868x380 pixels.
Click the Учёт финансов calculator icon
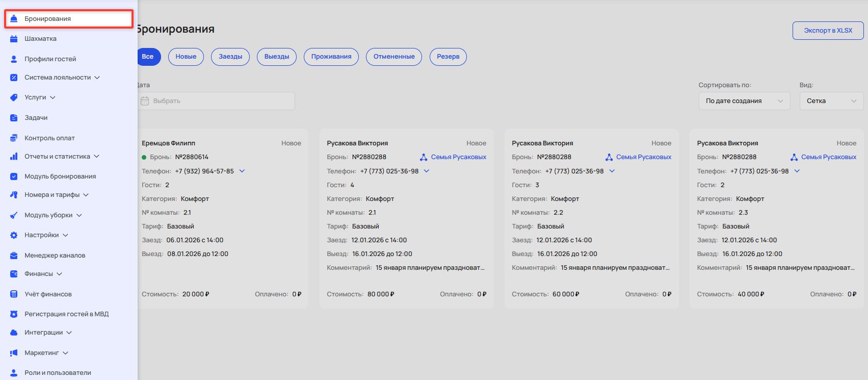click(x=14, y=294)
